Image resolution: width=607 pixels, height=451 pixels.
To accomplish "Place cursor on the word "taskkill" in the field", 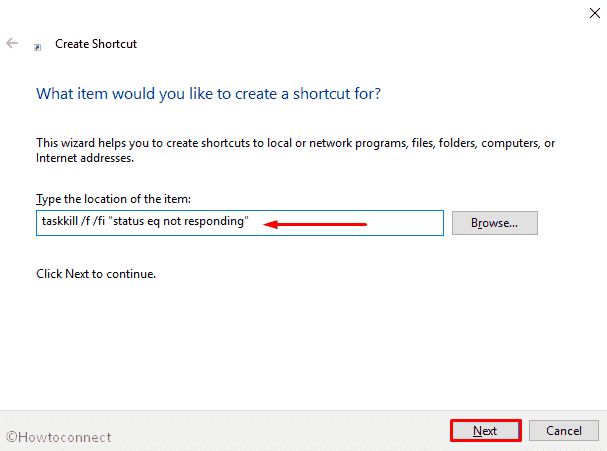I will [x=60, y=222].
